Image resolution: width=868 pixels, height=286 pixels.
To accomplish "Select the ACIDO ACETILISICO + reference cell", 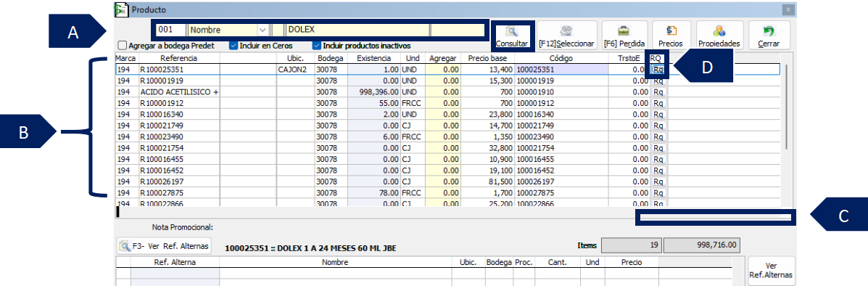I will click(179, 92).
